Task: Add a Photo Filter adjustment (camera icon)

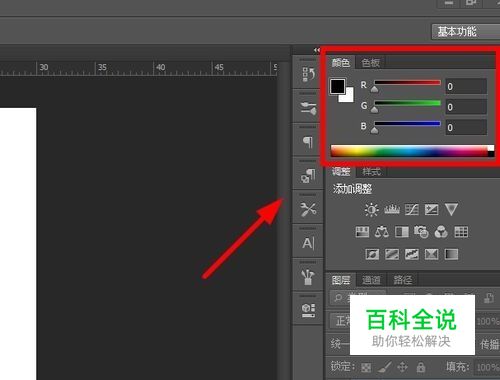Action: (421, 232)
